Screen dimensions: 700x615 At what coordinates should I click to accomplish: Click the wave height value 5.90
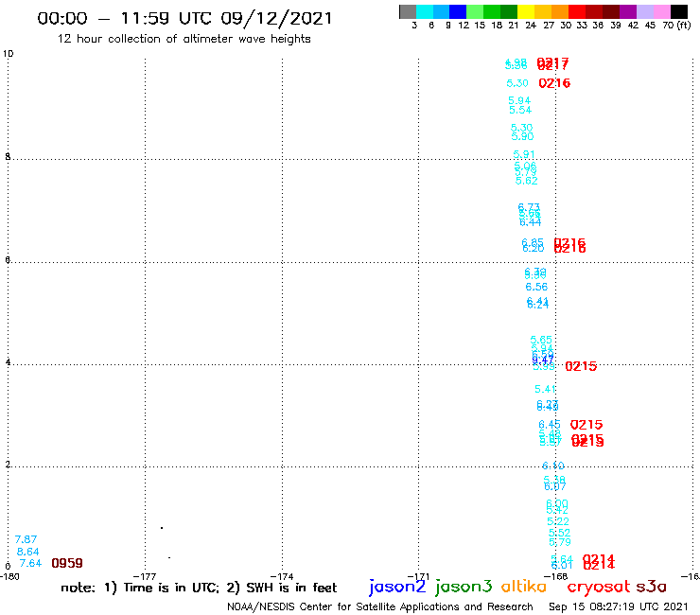point(522,136)
